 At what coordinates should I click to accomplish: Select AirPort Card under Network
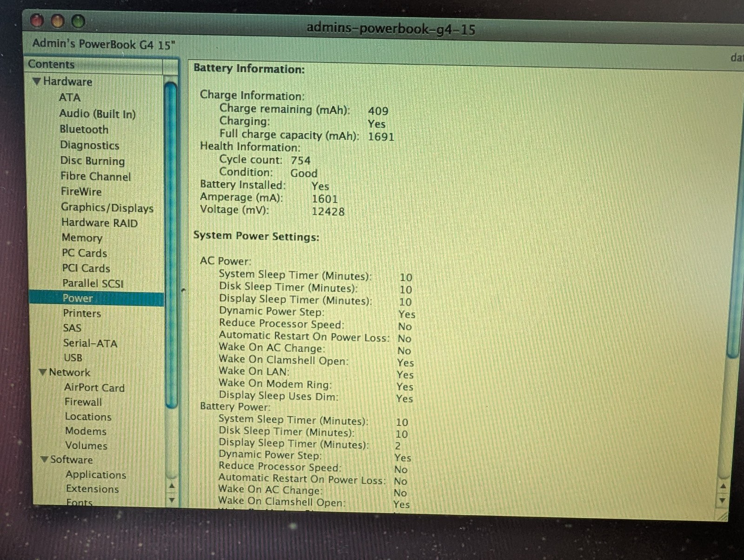94,387
